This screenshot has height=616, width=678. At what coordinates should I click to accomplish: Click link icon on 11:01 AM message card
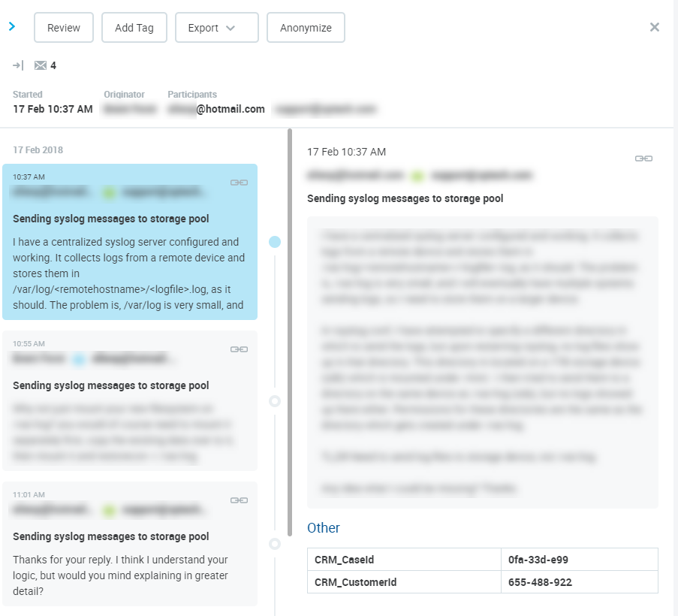pyautogui.click(x=239, y=500)
